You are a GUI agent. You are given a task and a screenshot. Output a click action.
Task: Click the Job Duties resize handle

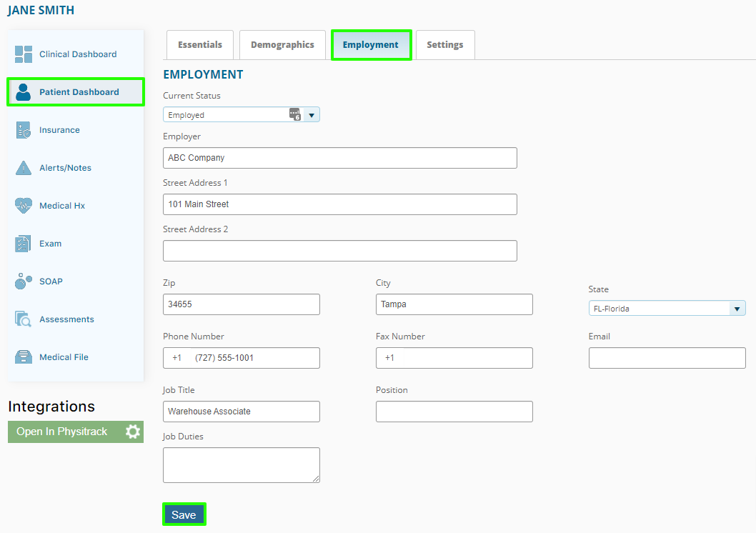pos(316,479)
